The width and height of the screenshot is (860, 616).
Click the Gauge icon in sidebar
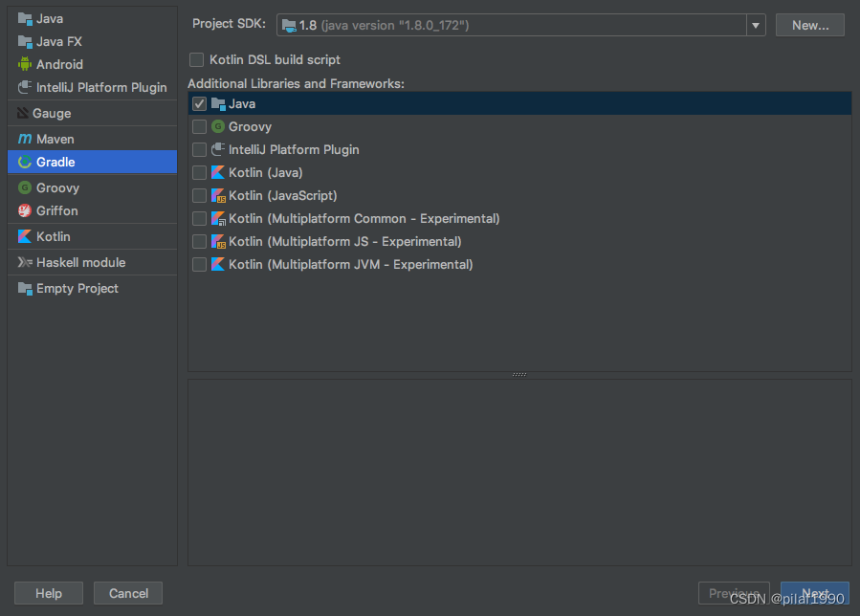pyautogui.click(x=23, y=113)
